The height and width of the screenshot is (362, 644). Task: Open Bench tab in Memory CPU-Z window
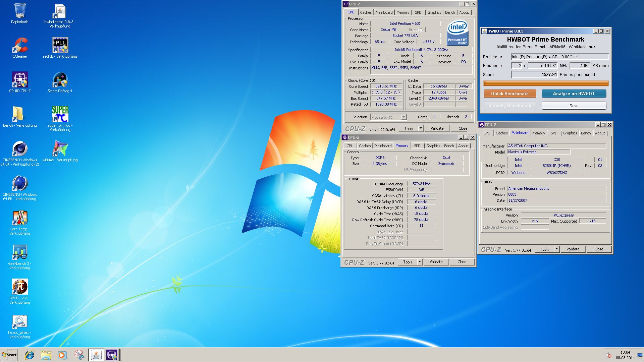tap(449, 146)
